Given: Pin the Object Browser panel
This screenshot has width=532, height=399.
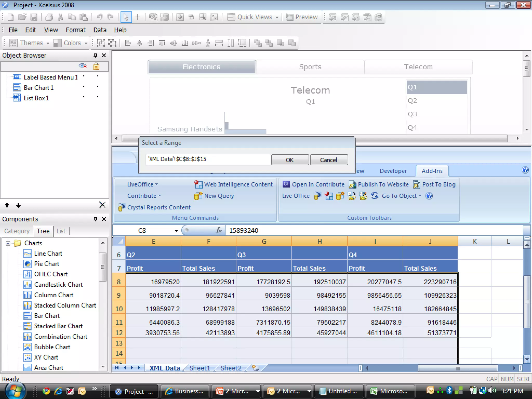Looking at the screenshot, I should 95,55.
